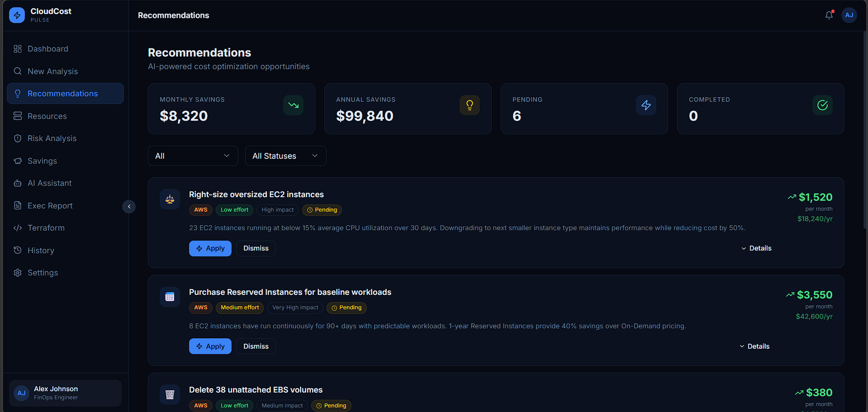Click the calendar icon for Reserved Instances
868x412 pixels.
coord(170,297)
